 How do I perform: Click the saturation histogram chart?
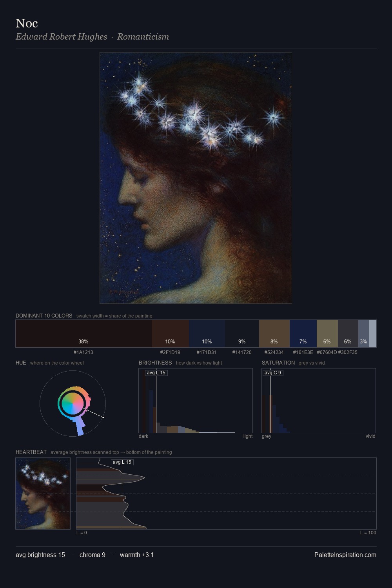pyautogui.click(x=319, y=401)
